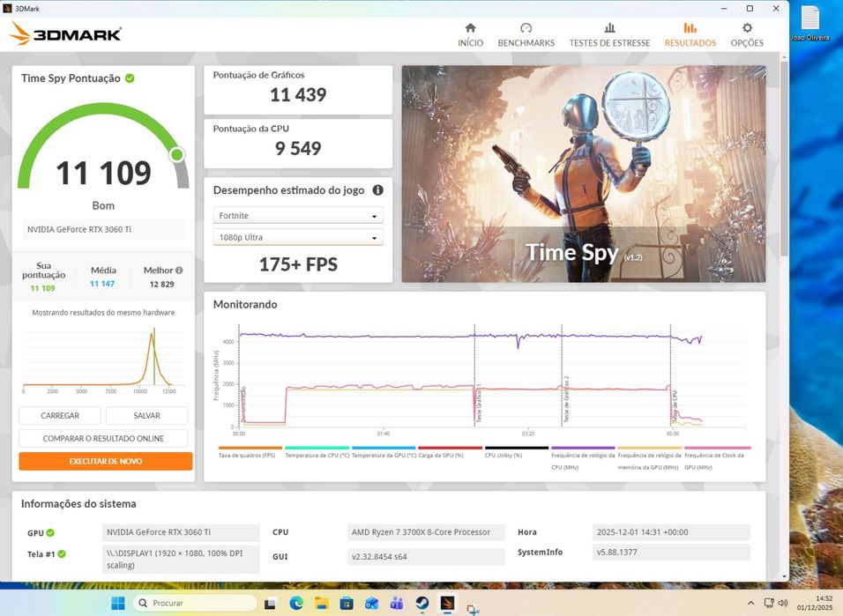843x616 pixels.
Task: Open the OPÇÕES settings tab
Action: click(747, 35)
